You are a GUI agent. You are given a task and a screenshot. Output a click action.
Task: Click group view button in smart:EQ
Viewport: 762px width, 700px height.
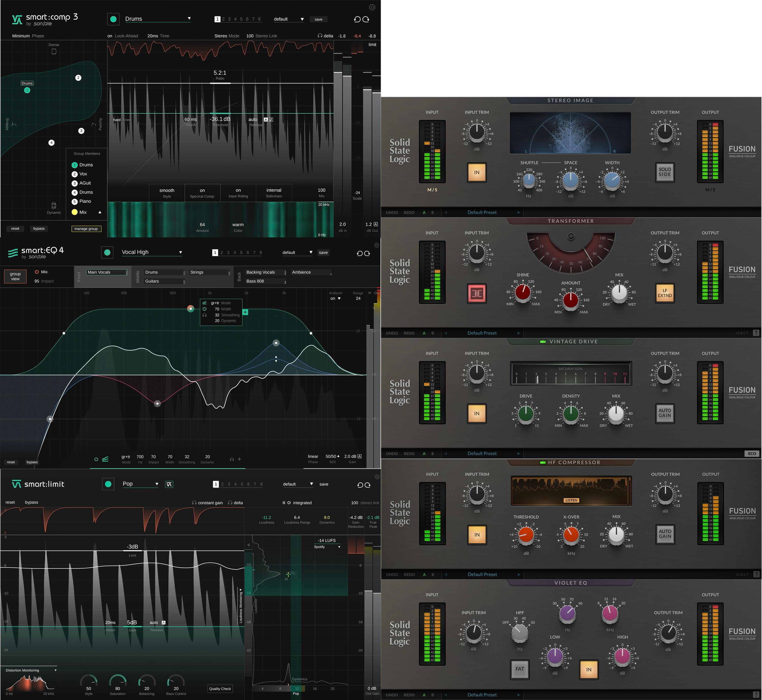tap(15, 276)
